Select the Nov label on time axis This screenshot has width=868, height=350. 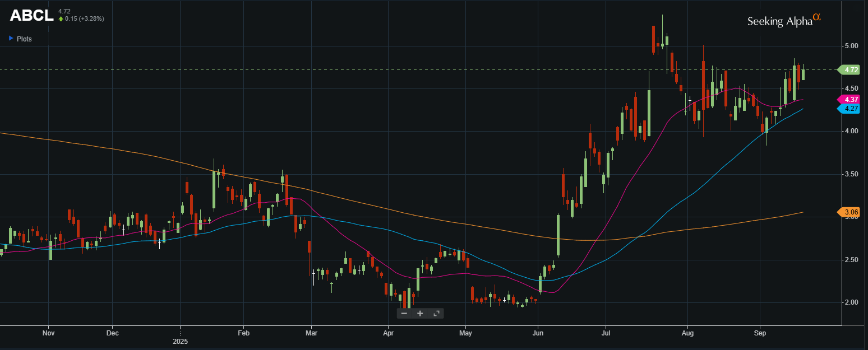(48, 333)
